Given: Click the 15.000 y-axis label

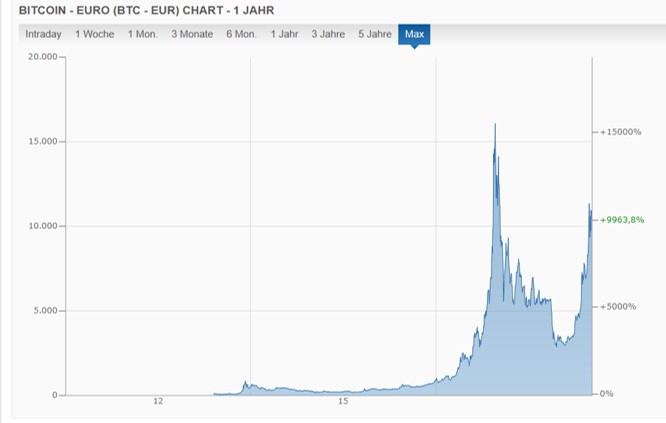Looking at the screenshot, I should coord(42,141).
